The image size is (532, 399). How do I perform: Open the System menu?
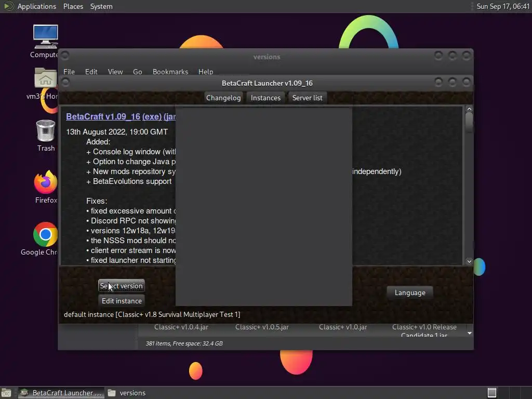click(101, 6)
